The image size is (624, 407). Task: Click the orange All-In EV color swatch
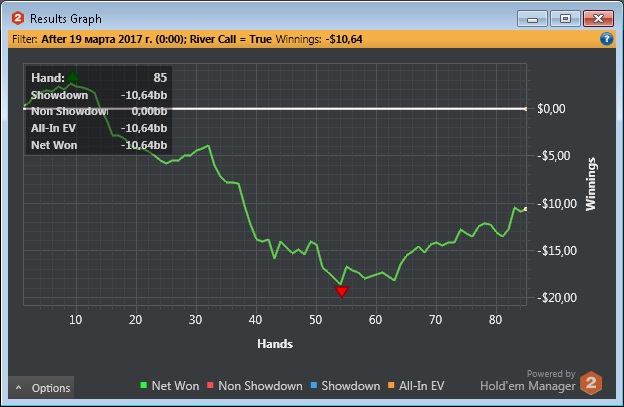pos(391,385)
